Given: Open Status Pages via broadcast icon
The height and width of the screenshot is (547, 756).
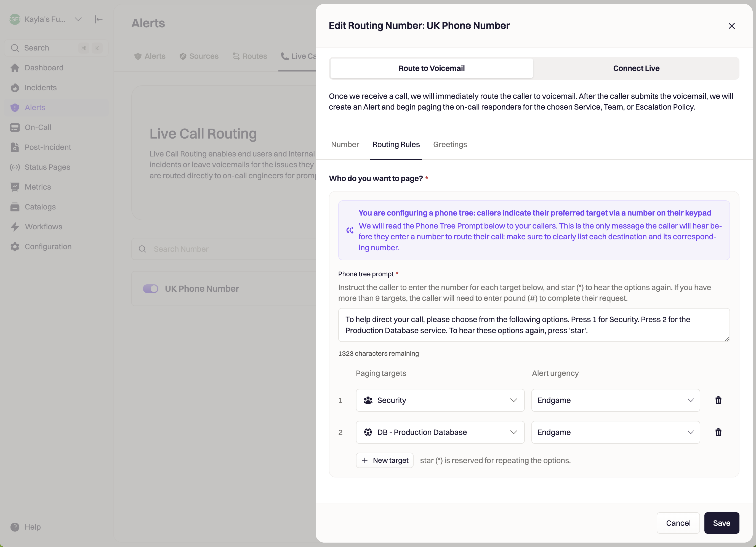Looking at the screenshot, I should 15,167.
